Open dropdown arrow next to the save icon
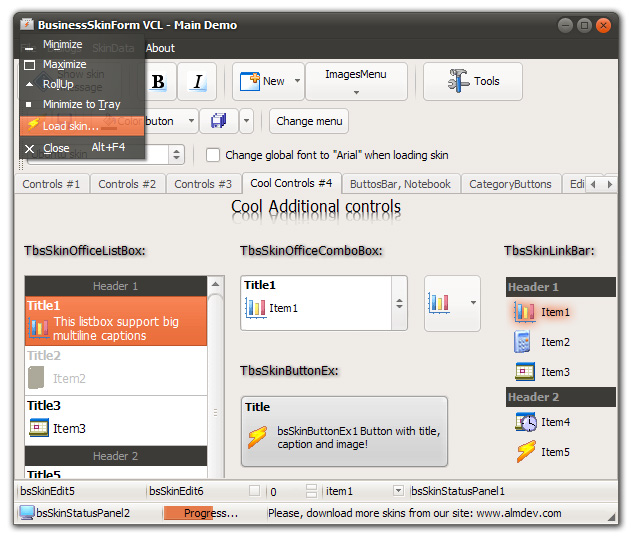The image size is (634, 539). pos(246,120)
